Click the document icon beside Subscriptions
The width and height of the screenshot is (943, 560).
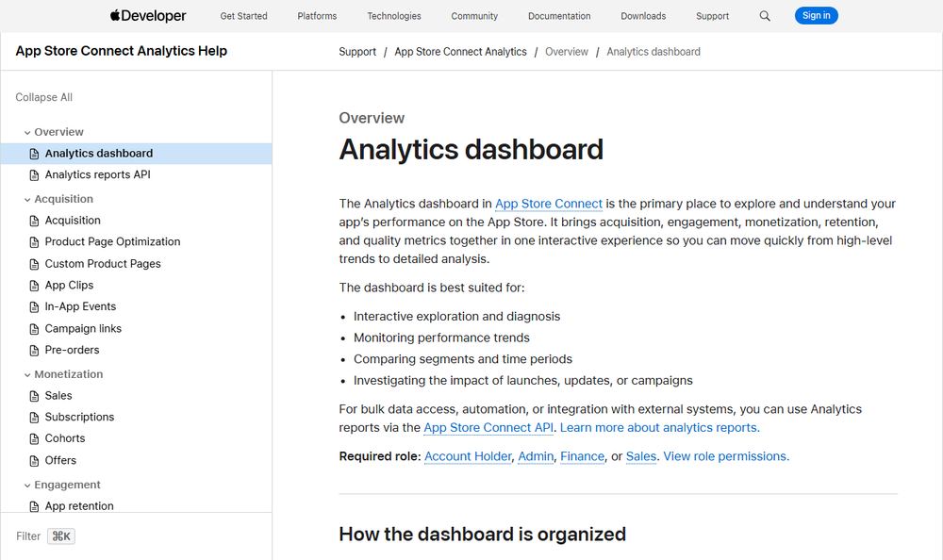(34, 418)
